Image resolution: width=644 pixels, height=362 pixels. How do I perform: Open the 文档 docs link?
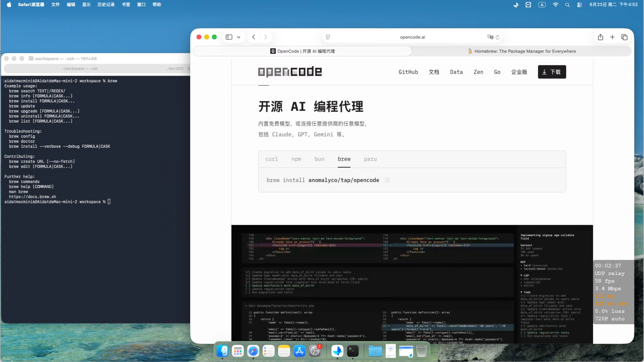(434, 72)
